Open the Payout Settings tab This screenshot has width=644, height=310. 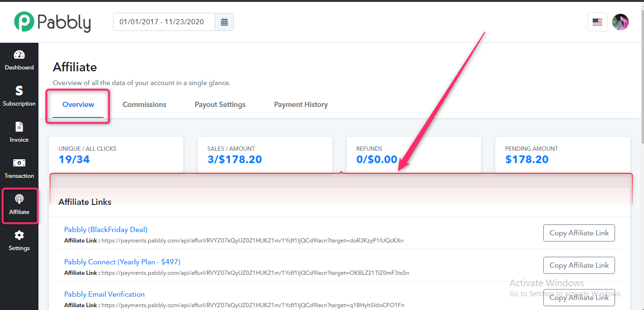tap(220, 105)
